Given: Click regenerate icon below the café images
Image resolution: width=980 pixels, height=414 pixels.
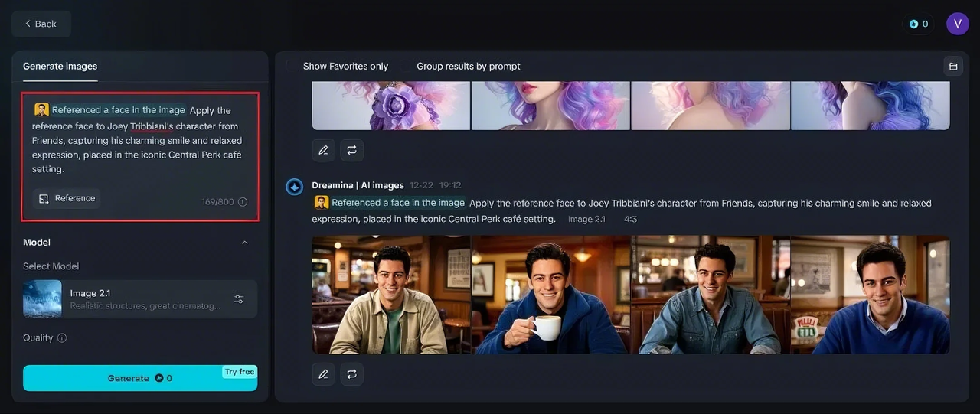Looking at the screenshot, I should coord(352,374).
